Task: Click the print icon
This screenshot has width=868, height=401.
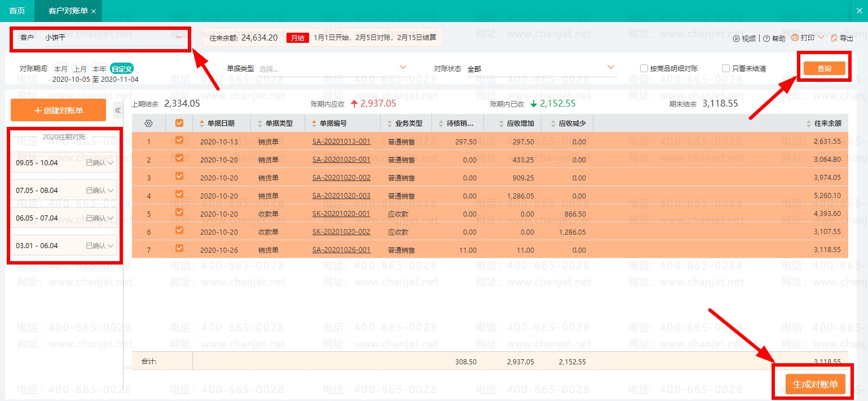Action: 795,38
